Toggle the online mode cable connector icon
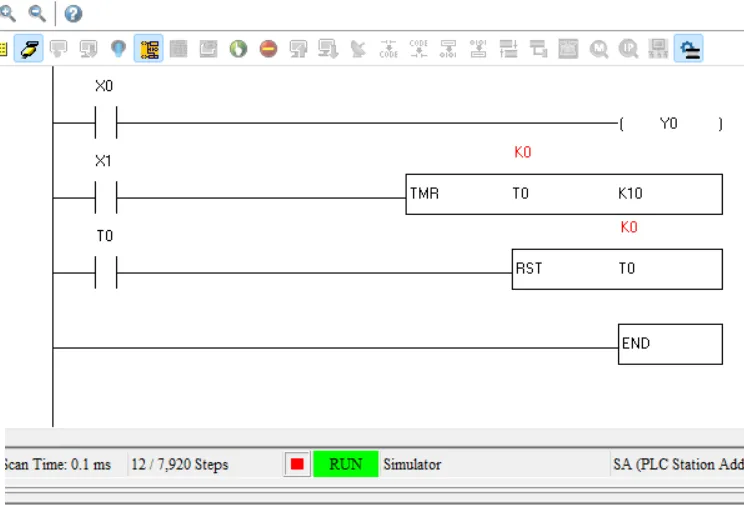 click(x=29, y=48)
